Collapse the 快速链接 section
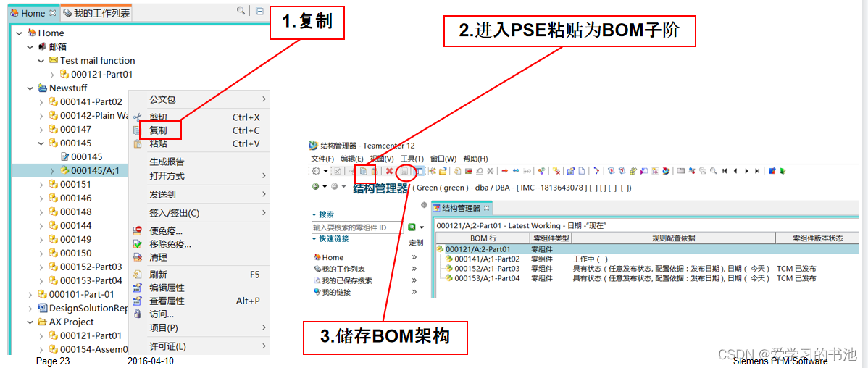 pyautogui.click(x=314, y=240)
